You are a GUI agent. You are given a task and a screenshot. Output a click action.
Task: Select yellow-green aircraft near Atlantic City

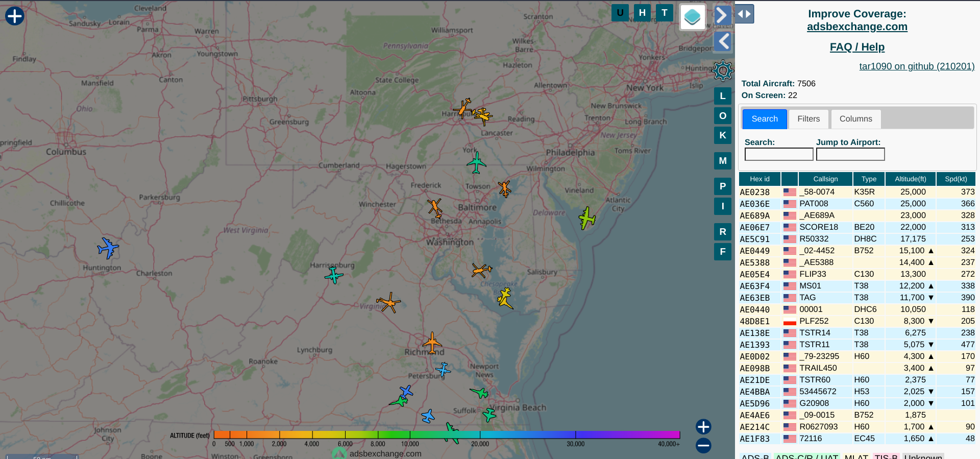coord(587,218)
